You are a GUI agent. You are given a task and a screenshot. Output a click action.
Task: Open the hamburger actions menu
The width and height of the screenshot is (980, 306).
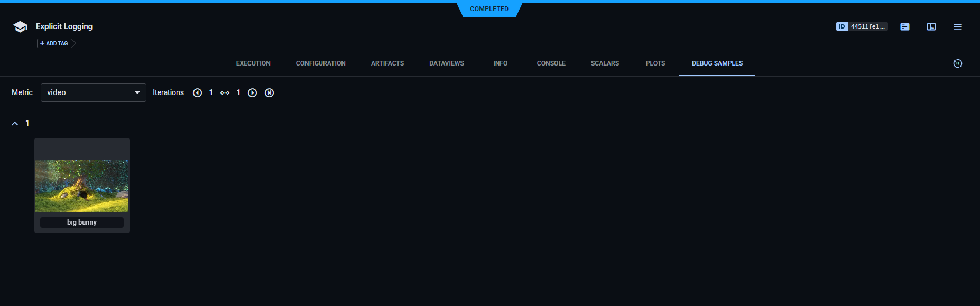[957, 26]
